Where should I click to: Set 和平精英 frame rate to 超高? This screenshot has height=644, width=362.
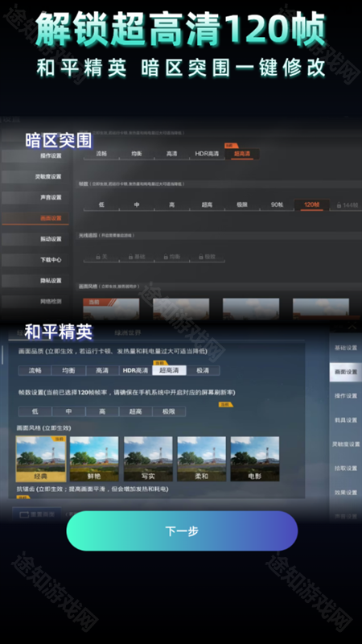pyautogui.click(x=135, y=411)
